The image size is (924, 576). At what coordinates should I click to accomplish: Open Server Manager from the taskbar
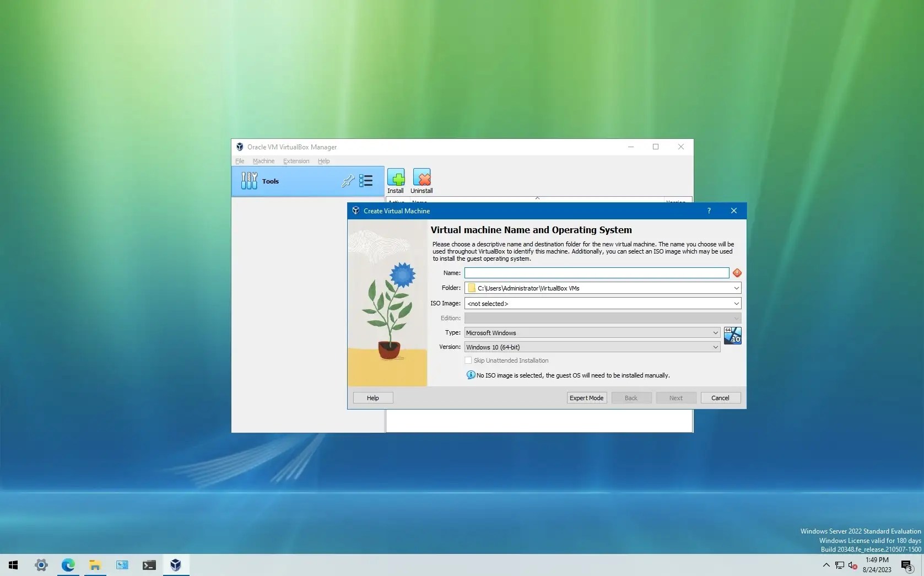click(122, 565)
